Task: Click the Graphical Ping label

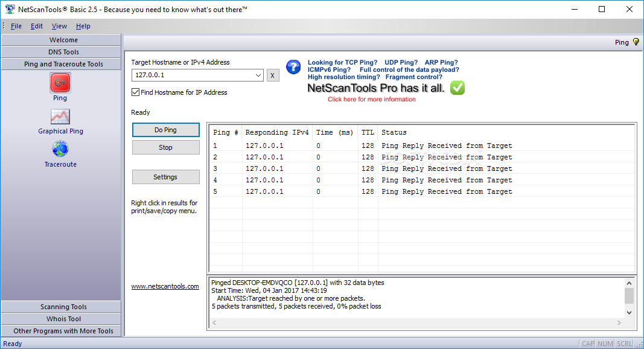Action: 60,131
